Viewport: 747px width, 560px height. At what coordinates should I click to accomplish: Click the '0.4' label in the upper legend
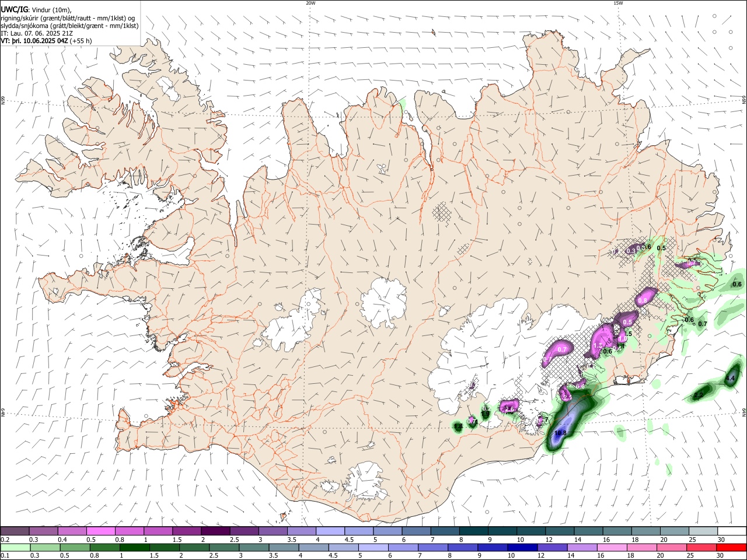62,540
